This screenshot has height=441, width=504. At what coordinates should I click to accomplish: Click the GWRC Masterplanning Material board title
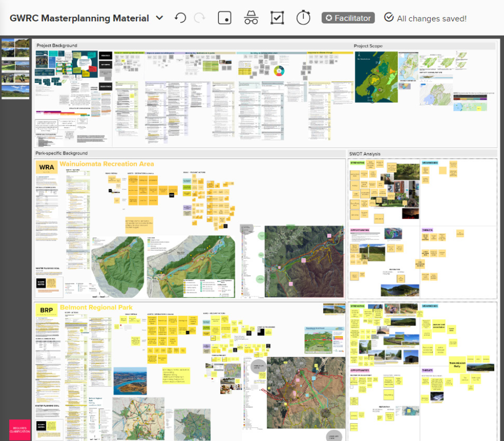(x=79, y=18)
